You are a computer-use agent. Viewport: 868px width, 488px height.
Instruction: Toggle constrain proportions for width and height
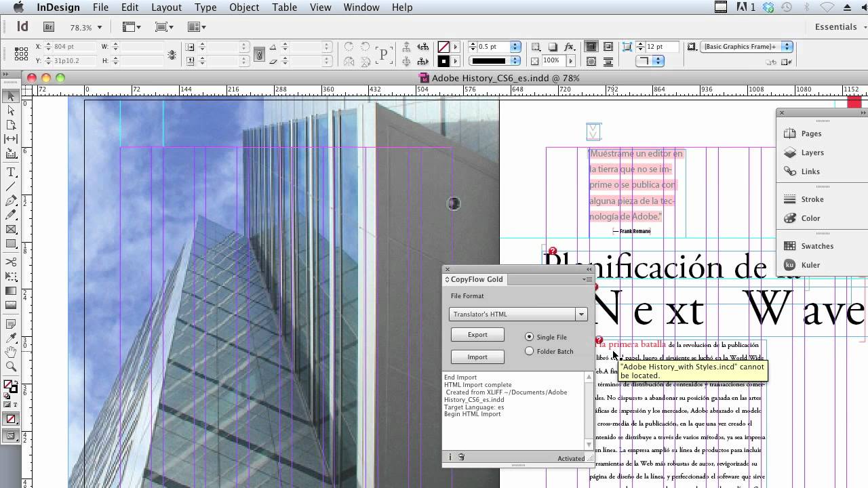pos(172,54)
